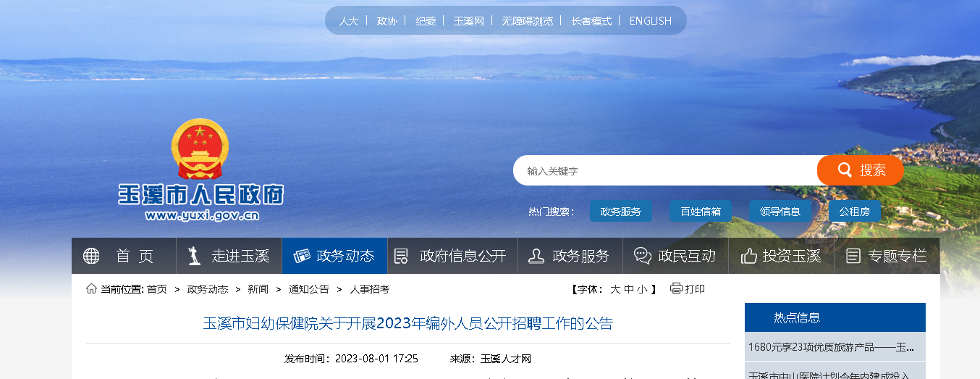
Task: Open the 走进玉溪 navigation tab
Action: point(229,256)
